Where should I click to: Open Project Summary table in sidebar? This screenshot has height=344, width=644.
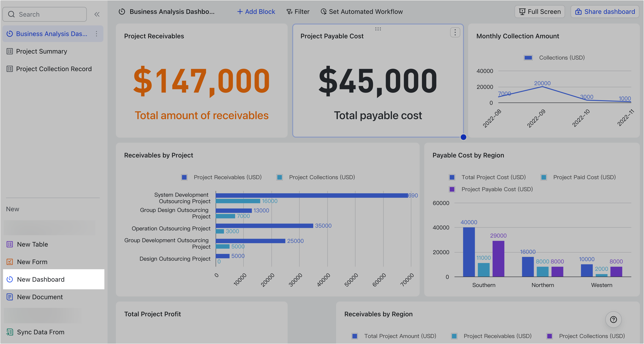[42, 51]
